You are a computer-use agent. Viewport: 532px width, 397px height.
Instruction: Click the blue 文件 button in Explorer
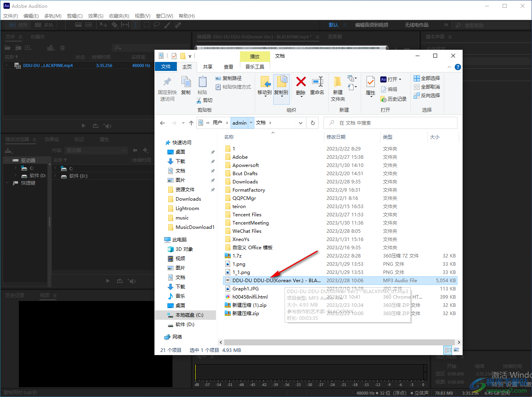pyautogui.click(x=166, y=67)
